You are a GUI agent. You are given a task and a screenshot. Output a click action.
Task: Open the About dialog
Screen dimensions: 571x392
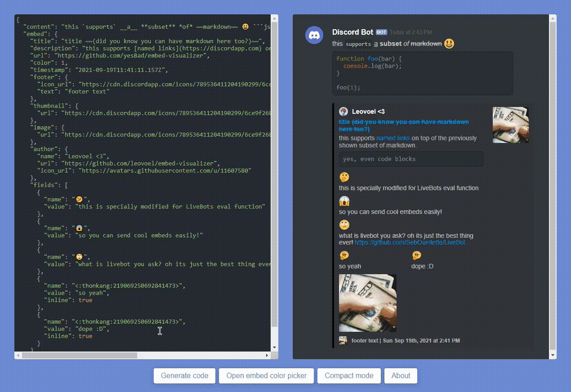pyautogui.click(x=401, y=376)
